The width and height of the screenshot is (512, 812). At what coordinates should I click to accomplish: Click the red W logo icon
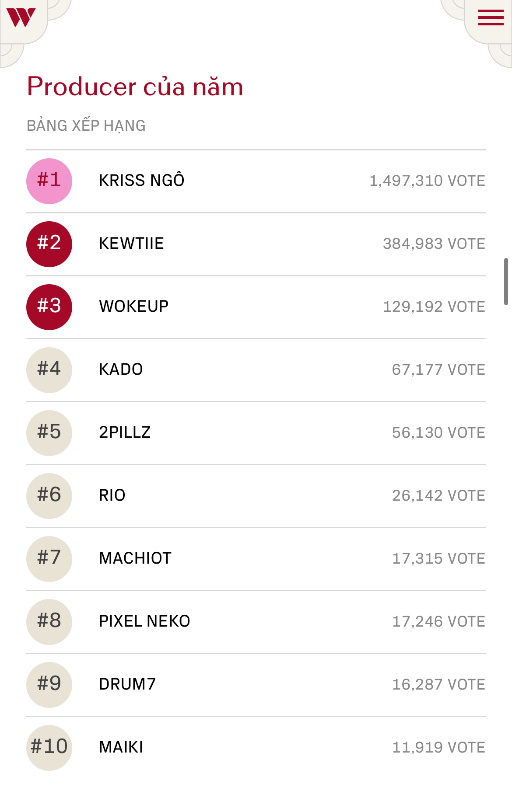pyautogui.click(x=21, y=17)
